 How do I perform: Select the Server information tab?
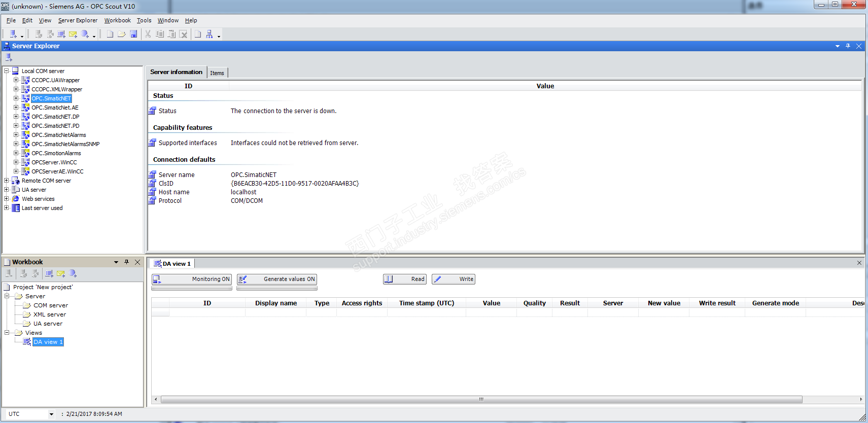tap(176, 72)
